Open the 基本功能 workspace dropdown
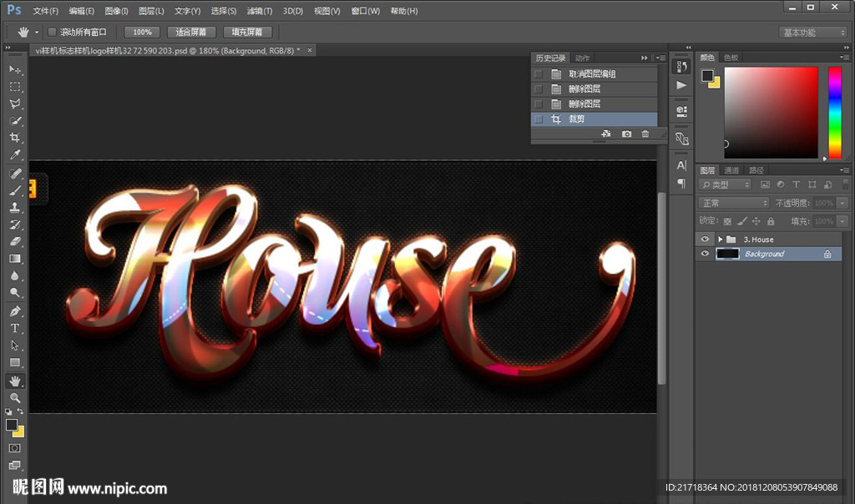Image resolution: width=855 pixels, height=504 pixels. point(813,33)
